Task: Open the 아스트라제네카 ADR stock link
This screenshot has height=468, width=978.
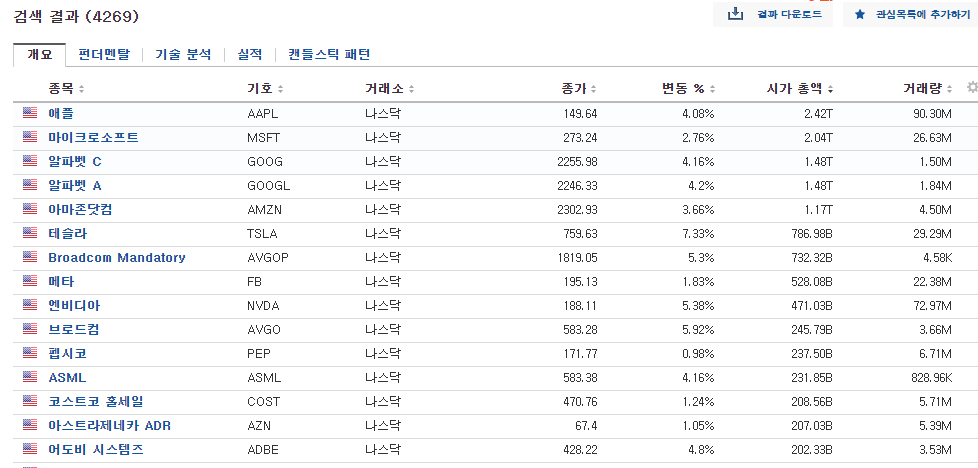Action: click(109, 426)
